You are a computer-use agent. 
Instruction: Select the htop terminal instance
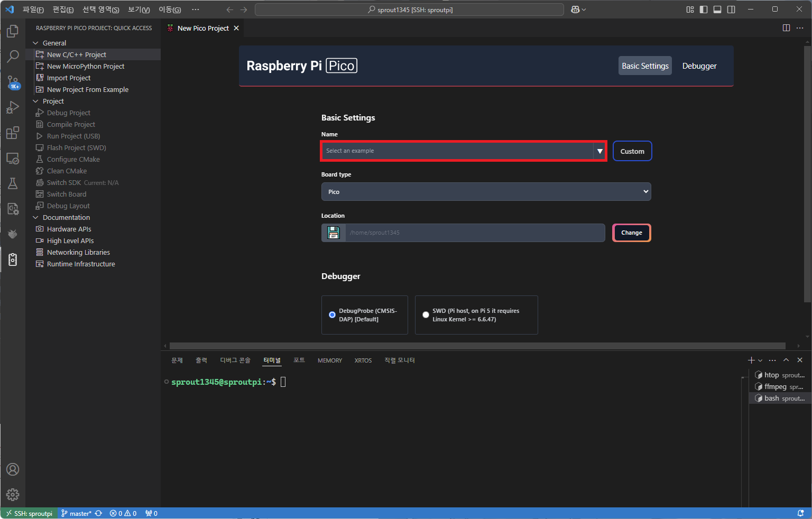pos(780,375)
